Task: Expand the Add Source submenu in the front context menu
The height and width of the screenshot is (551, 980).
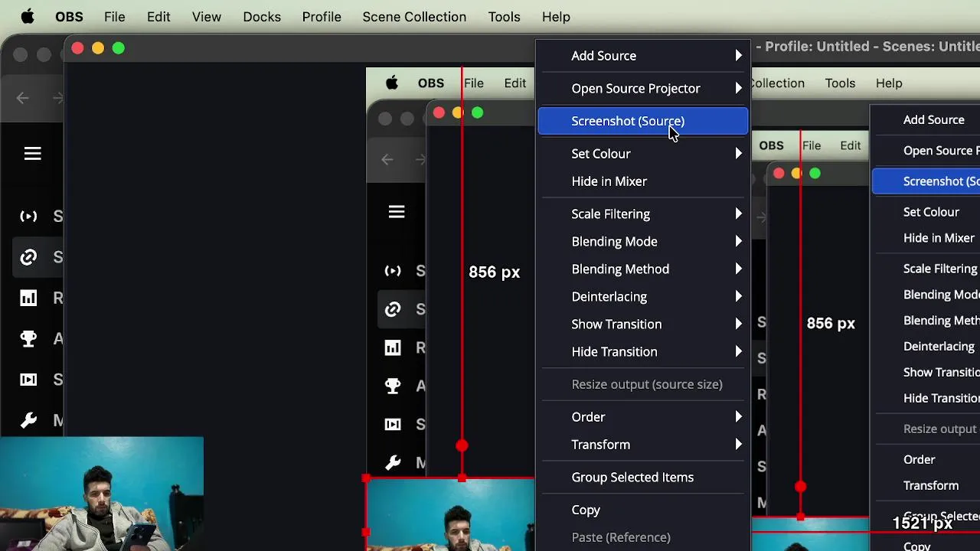Action: click(643, 56)
